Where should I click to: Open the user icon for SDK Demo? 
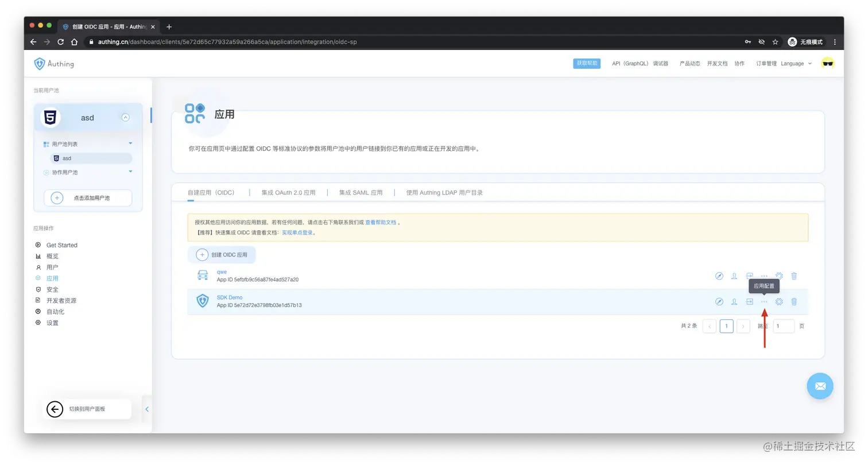click(734, 301)
